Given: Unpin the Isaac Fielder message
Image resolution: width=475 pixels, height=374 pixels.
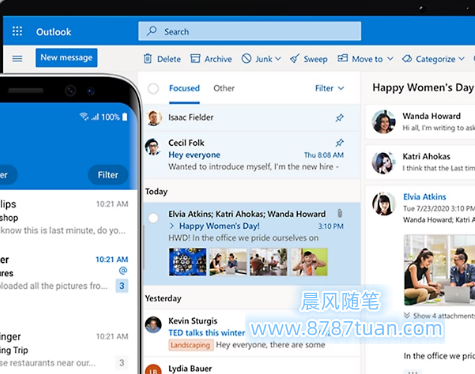Looking at the screenshot, I should (x=339, y=117).
